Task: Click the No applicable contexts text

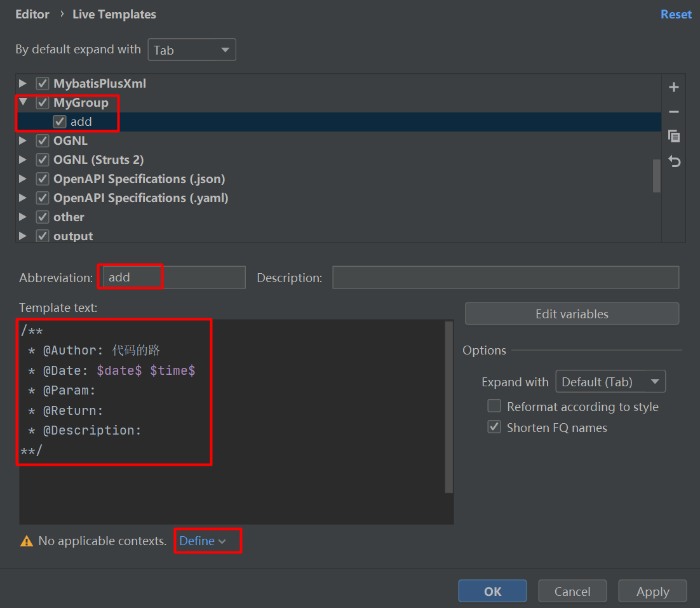Action: (x=102, y=541)
